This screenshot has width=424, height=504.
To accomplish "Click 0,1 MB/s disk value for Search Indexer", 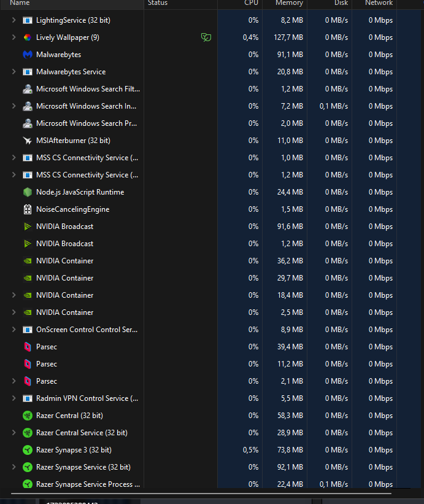I will pos(334,106).
